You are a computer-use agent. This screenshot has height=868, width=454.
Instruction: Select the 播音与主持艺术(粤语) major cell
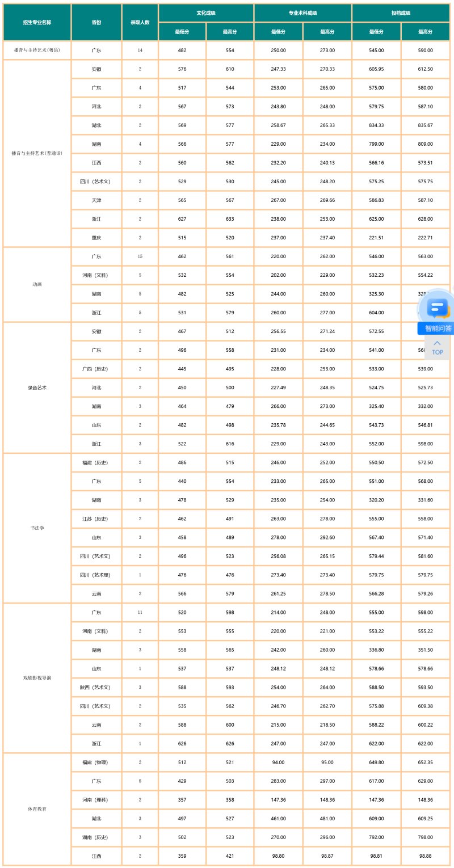(37, 50)
